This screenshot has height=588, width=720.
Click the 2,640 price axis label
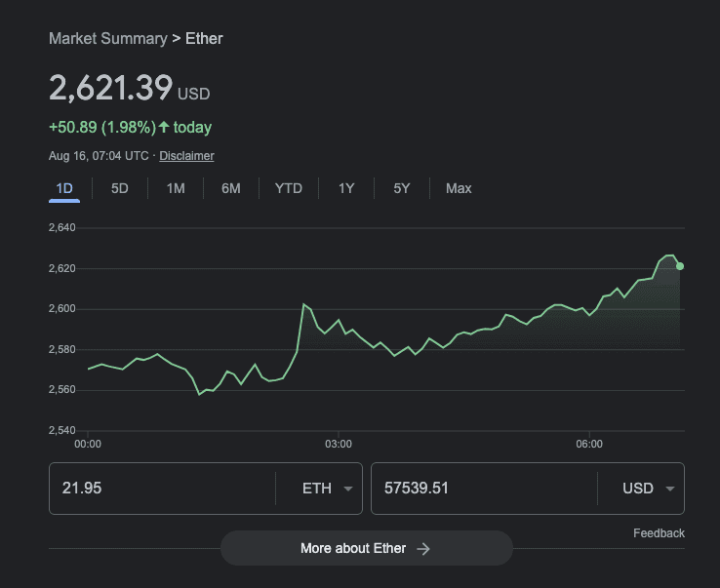[62, 227]
